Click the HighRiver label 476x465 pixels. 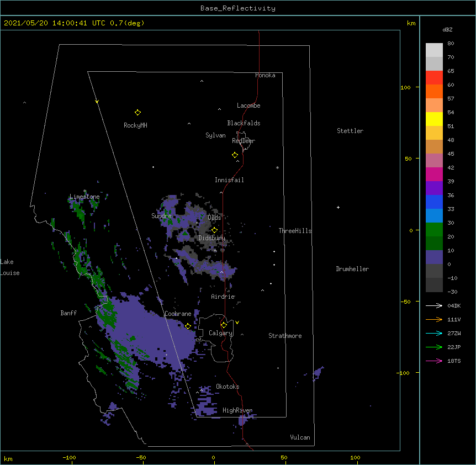pos(237,410)
